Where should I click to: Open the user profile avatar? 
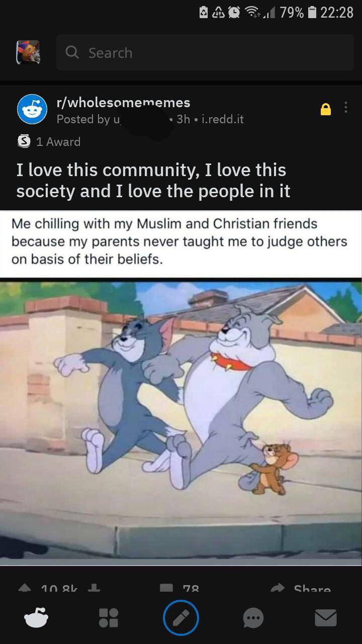(x=28, y=52)
